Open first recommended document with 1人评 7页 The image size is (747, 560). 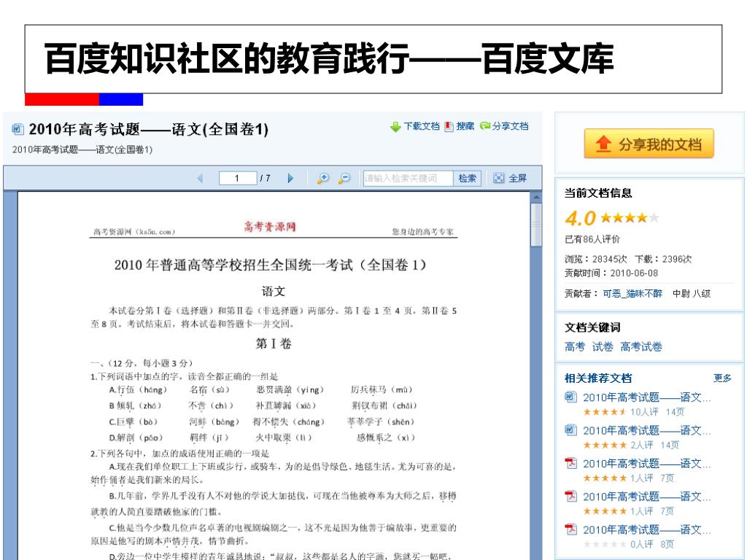tap(647, 463)
